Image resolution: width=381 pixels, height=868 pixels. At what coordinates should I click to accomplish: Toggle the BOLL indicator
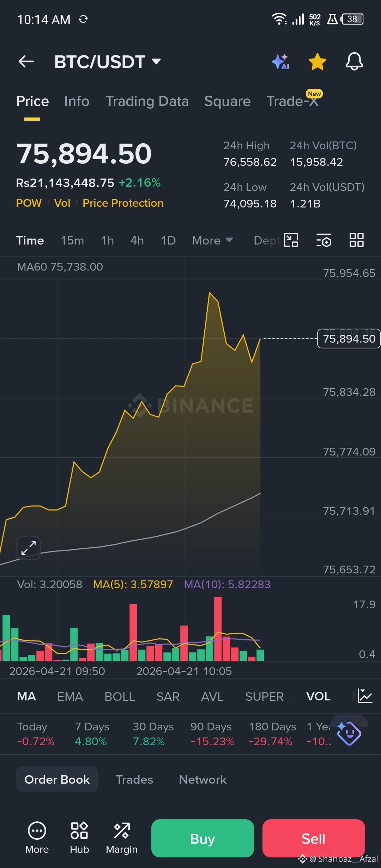120,697
